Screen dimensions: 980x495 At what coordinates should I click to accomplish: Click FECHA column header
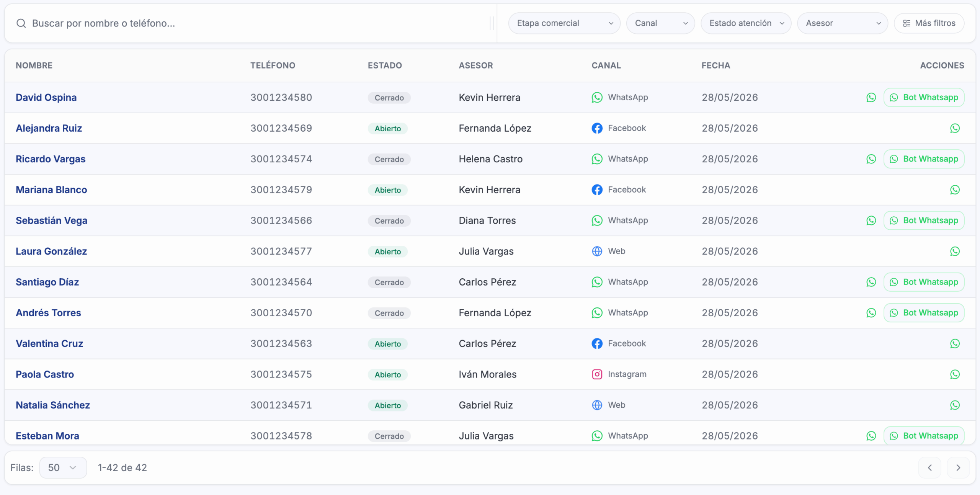716,65
